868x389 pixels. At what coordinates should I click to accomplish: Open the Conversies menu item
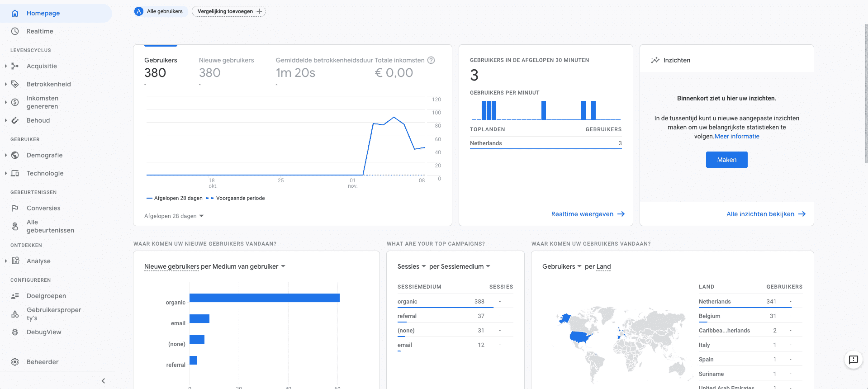click(56, 208)
